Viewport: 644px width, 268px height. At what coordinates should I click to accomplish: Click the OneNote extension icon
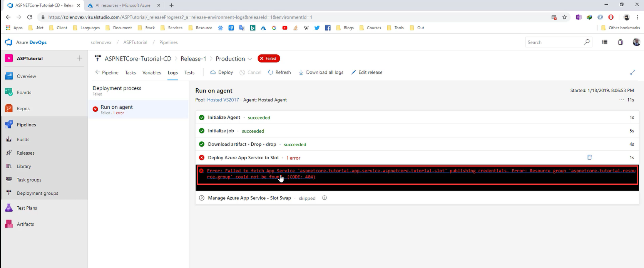click(x=579, y=17)
